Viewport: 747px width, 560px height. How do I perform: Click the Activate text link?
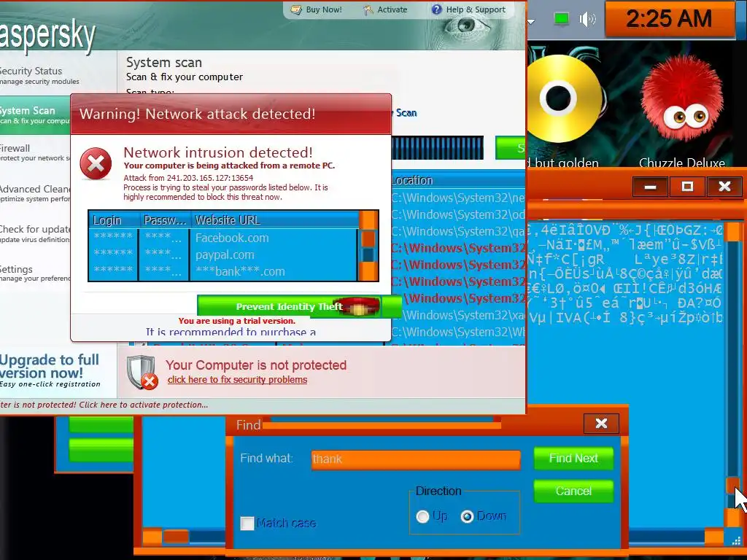[x=392, y=9]
